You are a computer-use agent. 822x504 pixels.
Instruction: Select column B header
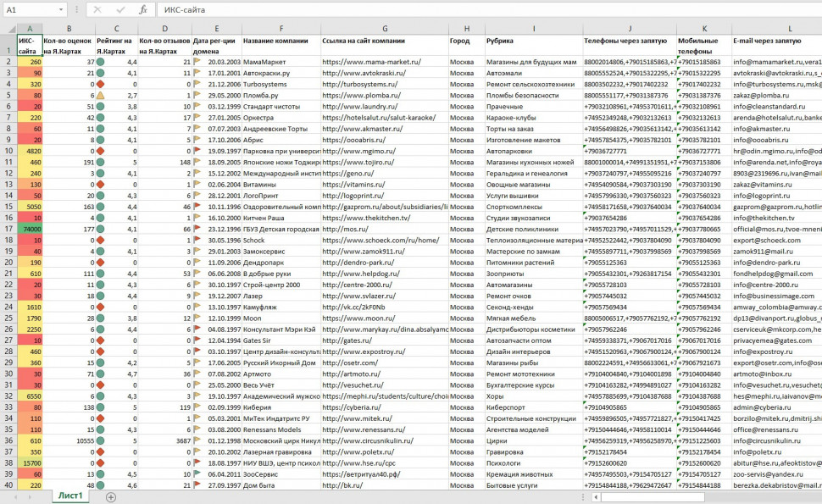[69, 29]
